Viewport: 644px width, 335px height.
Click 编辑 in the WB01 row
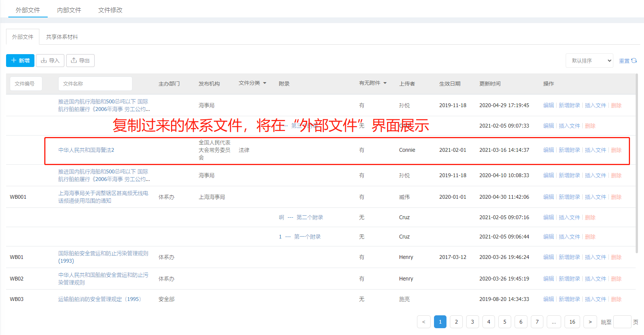tap(549, 257)
